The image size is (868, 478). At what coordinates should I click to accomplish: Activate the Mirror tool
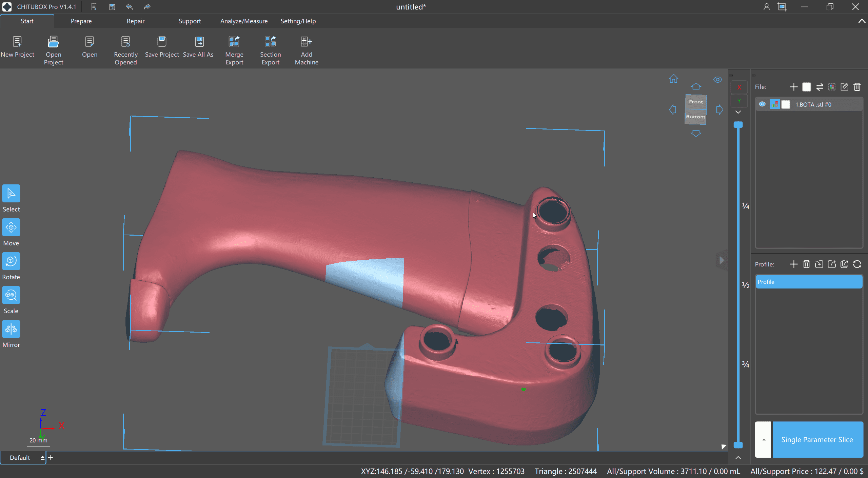tap(11, 329)
